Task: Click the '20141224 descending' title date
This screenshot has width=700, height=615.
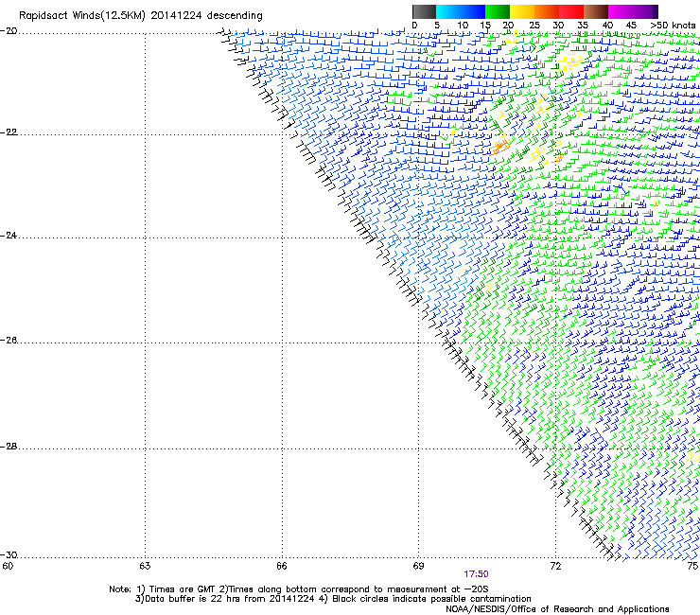Action: [207, 16]
